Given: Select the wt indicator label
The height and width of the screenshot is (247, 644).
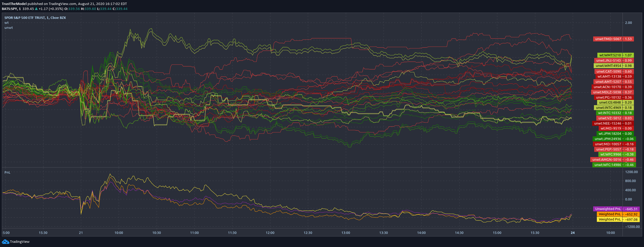Looking at the screenshot, I should [x=7, y=23].
